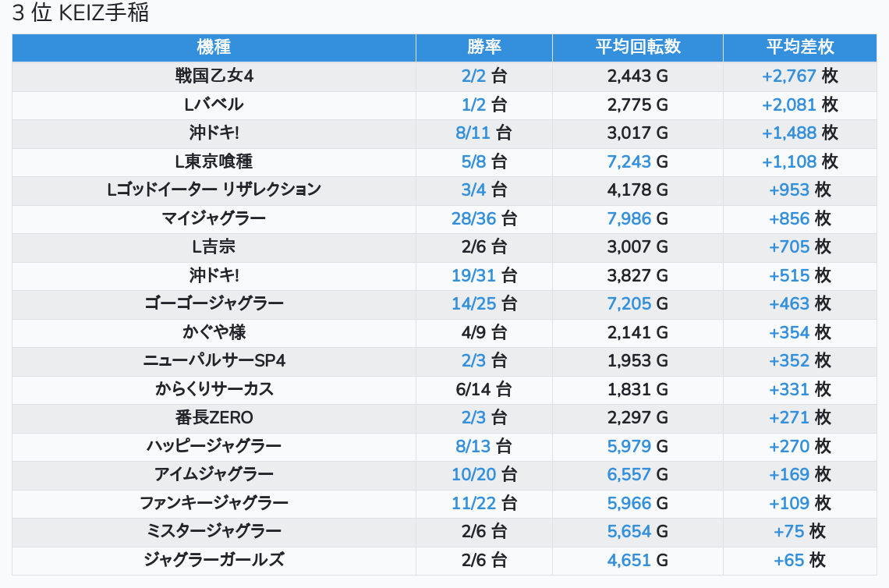Click the 戦国乙女4 machine name
This screenshot has width=889, height=588.
[x=214, y=76]
